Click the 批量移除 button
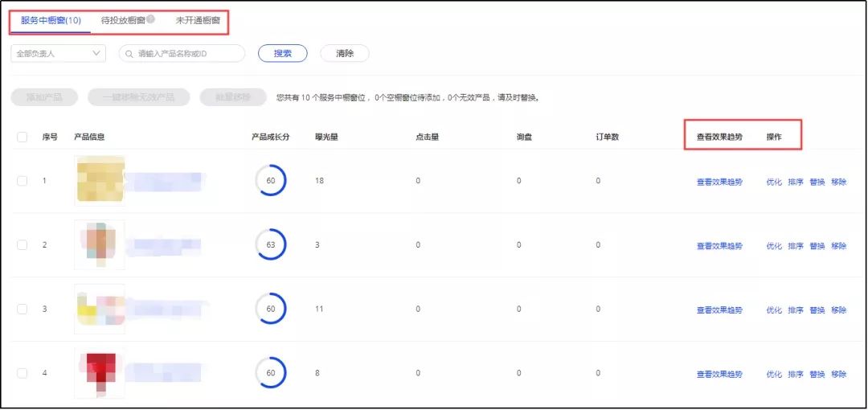The image size is (868, 410). pyautogui.click(x=233, y=97)
